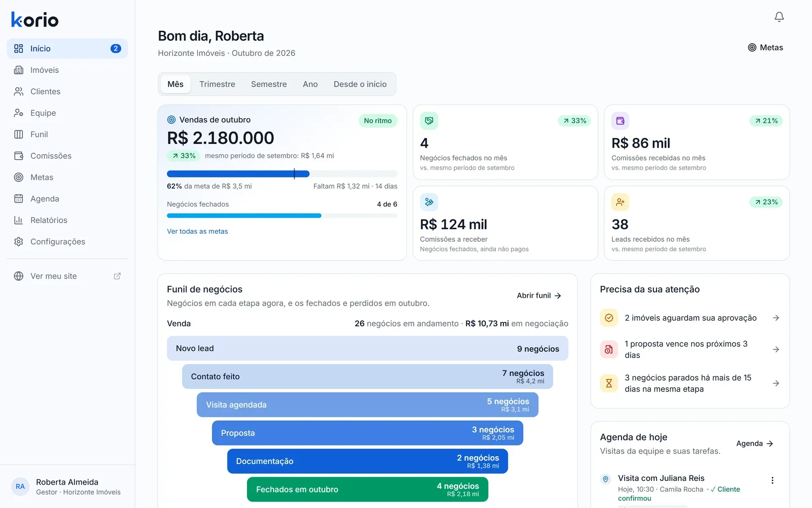Open Ver todas as metas link
The image size is (812, 508).
tap(198, 231)
